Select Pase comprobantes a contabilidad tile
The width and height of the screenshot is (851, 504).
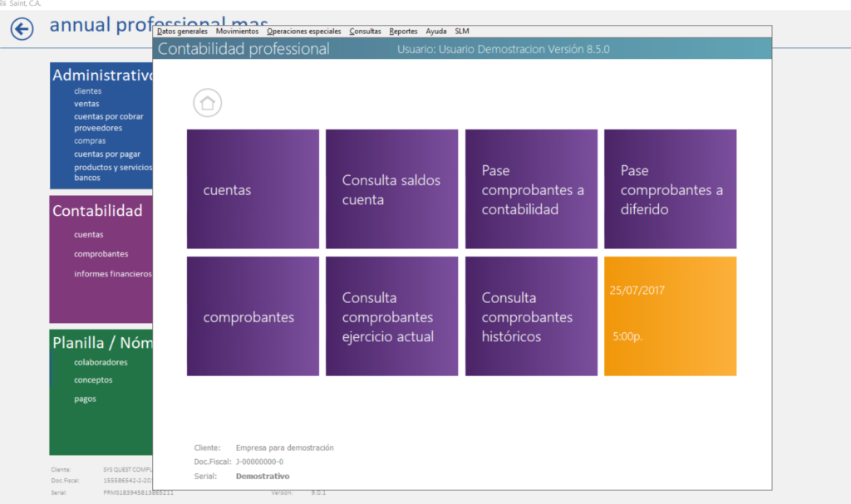click(x=531, y=189)
